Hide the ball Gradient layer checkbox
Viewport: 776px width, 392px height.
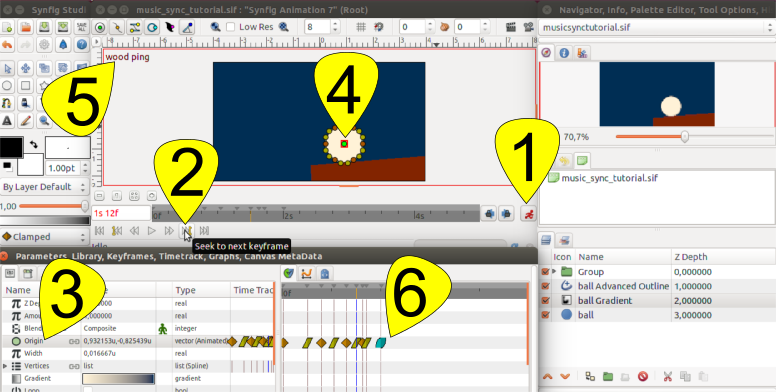(x=545, y=300)
